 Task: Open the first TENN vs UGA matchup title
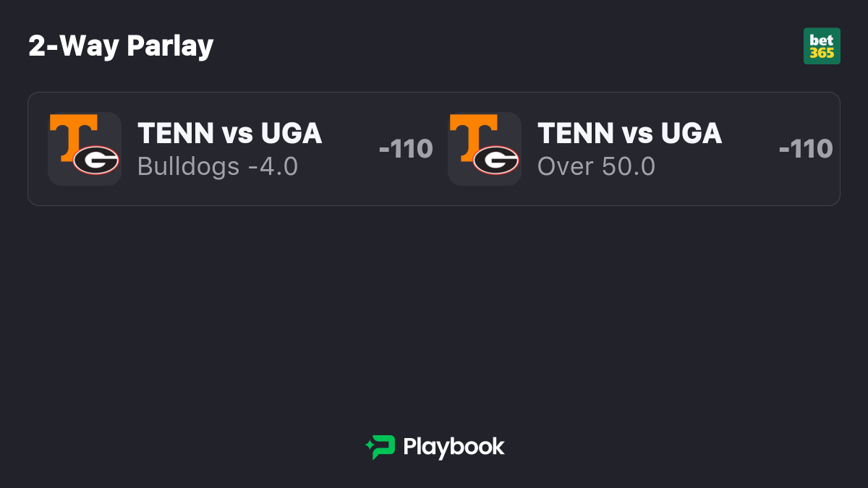pos(230,133)
